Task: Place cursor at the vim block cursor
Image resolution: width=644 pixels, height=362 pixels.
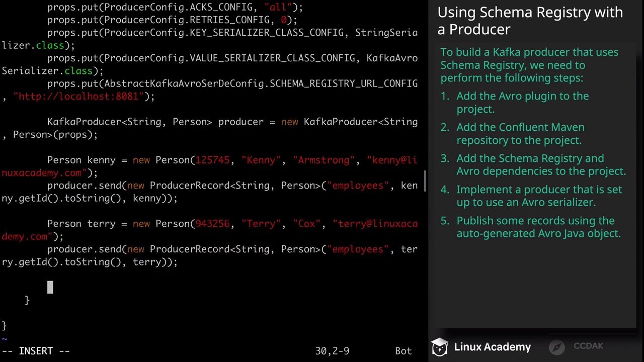Action: coord(50,287)
